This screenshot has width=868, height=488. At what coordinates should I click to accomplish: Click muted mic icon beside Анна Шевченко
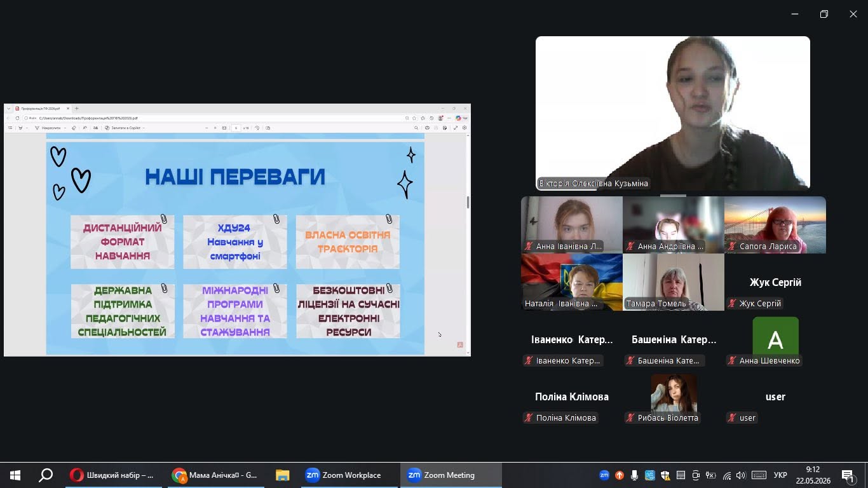(732, 361)
